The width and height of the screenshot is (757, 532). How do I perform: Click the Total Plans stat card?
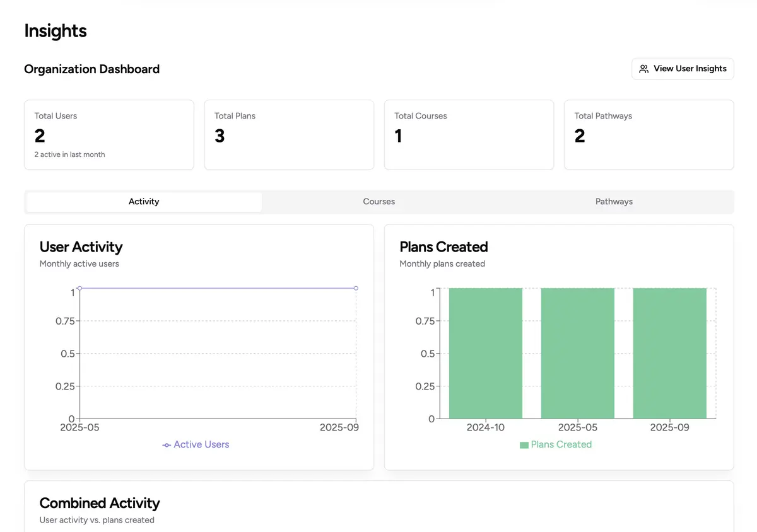tap(288, 134)
